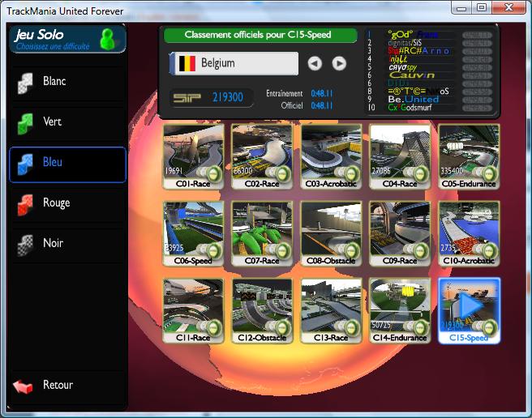Select the C12-Obstacle track thumbnail
Viewport: 532px width, 418px height.
(x=263, y=310)
